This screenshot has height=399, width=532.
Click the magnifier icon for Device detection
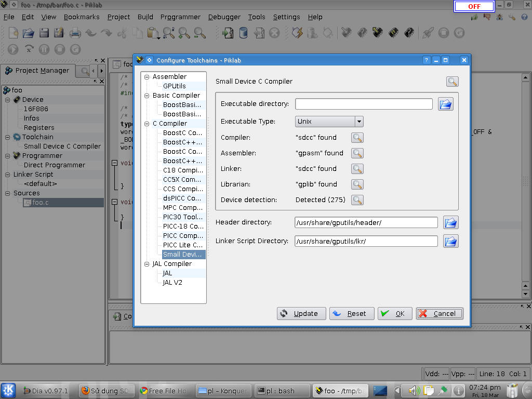(357, 200)
